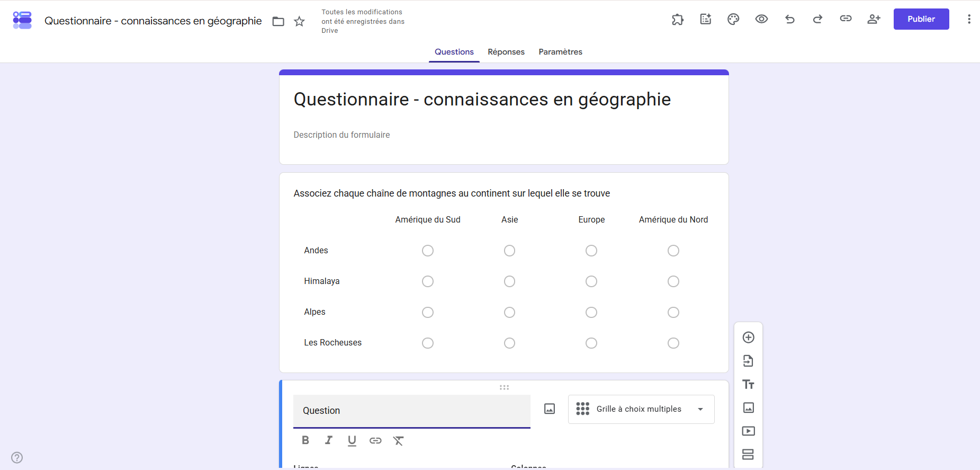Customize theme palette icon
The height and width of the screenshot is (470, 980).
pos(733,19)
